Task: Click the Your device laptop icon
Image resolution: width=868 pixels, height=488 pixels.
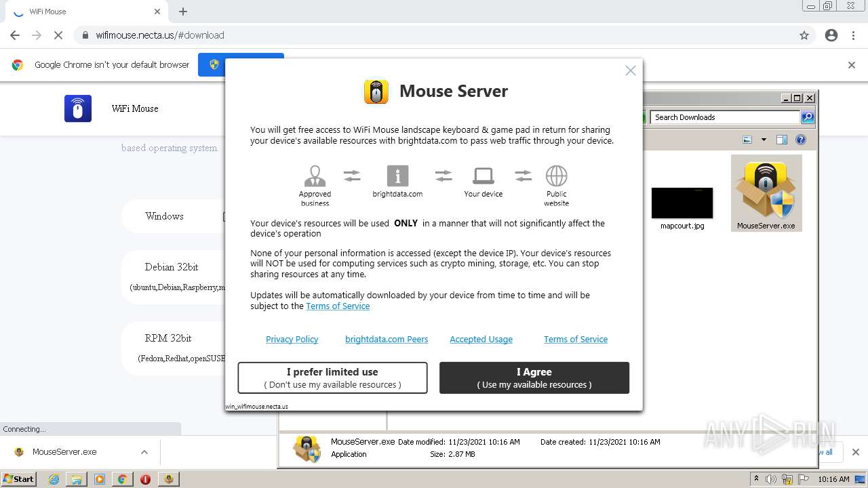Action: (483, 176)
